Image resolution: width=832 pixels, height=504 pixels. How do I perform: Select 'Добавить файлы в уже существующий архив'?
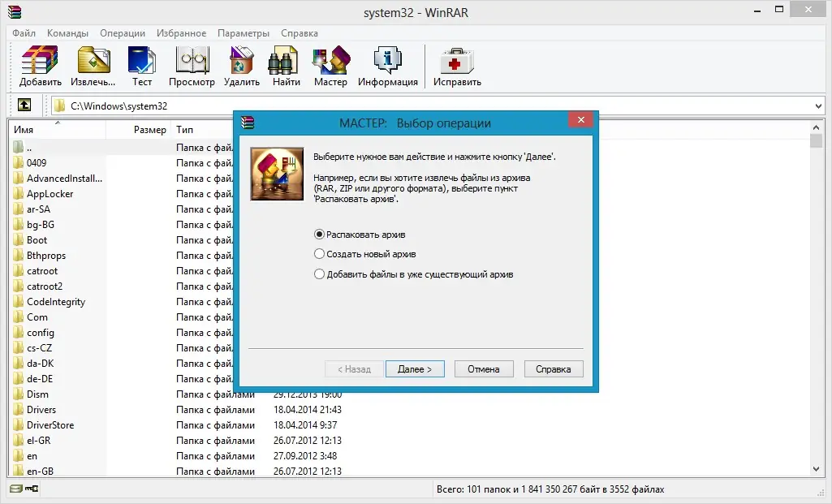coord(414,274)
